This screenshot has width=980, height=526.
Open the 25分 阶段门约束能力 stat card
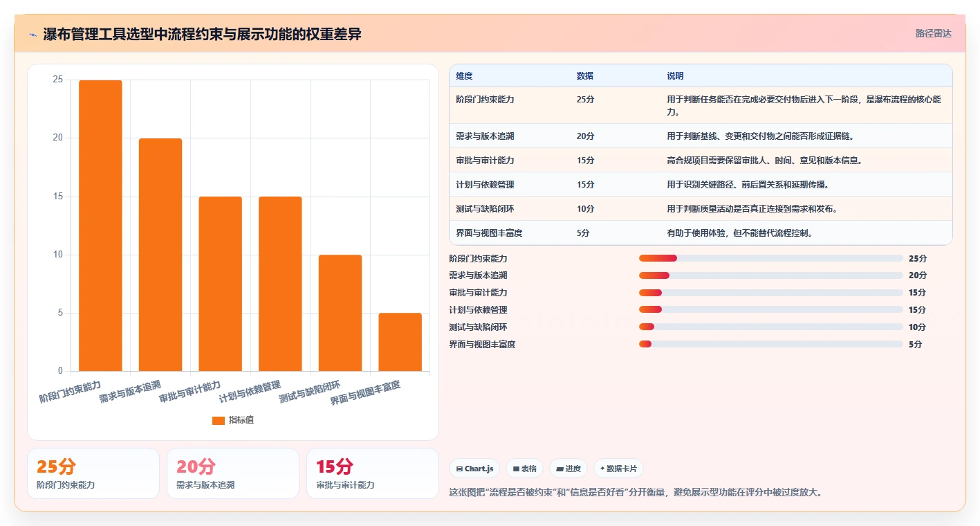(93, 473)
